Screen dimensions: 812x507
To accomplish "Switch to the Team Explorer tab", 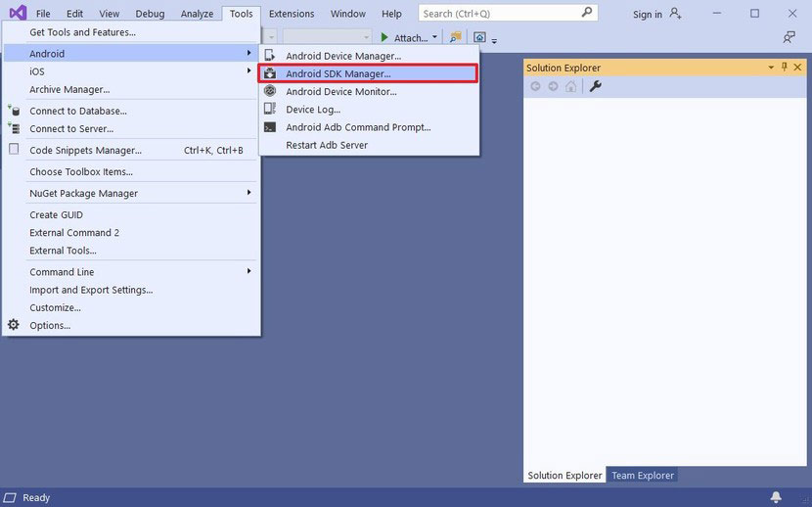I will coord(642,476).
